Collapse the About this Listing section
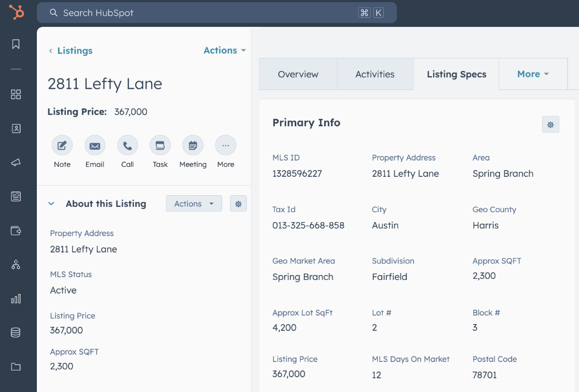579x392 pixels. [x=52, y=204]
